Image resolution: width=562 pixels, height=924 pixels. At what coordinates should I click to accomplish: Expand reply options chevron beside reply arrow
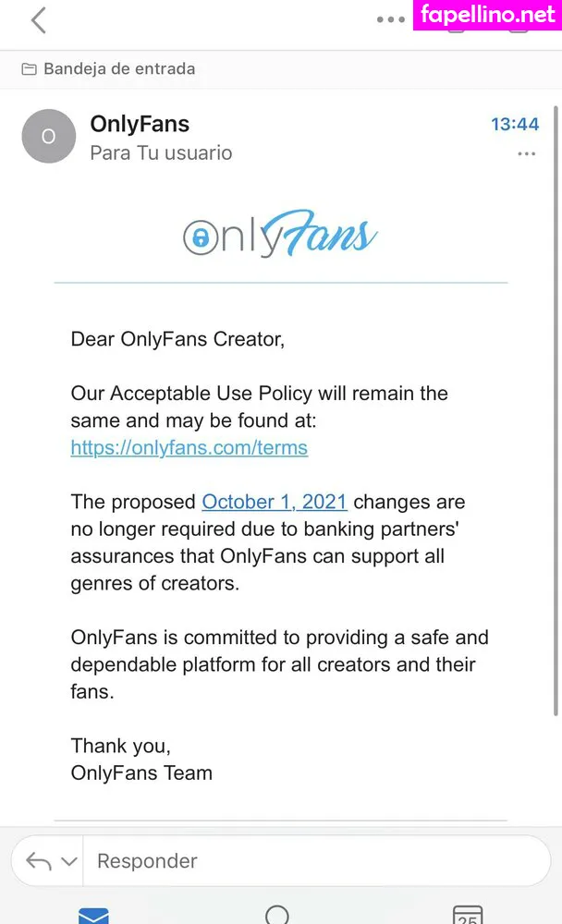pos(68,861)
